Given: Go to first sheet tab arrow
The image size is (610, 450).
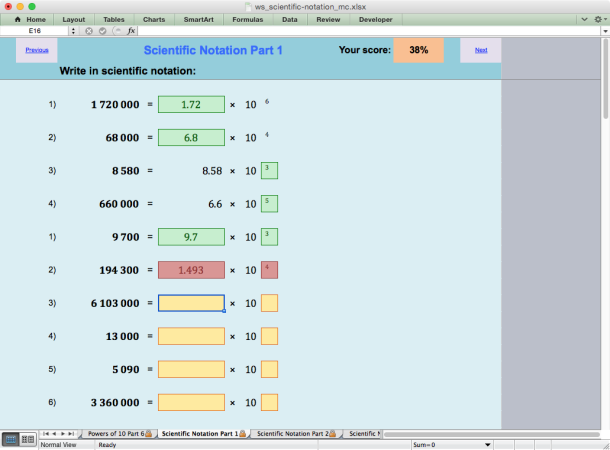Looking at the screenshot, I should [x=46, y=433].
